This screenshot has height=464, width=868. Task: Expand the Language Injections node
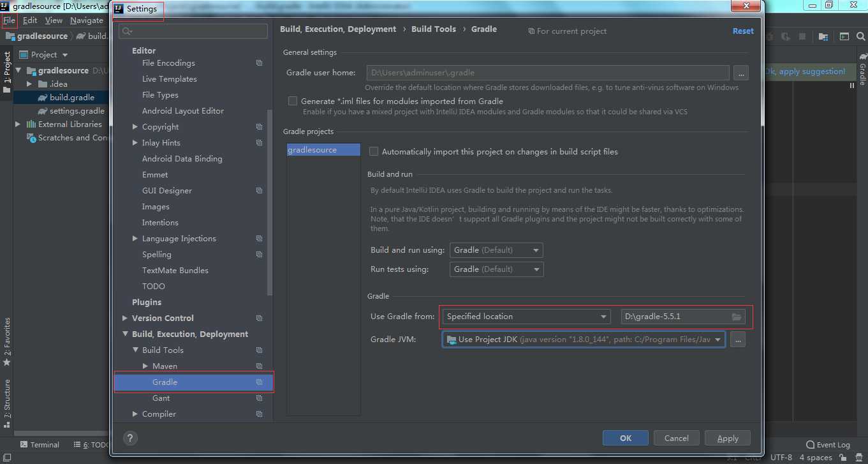(x=135, y=239)
